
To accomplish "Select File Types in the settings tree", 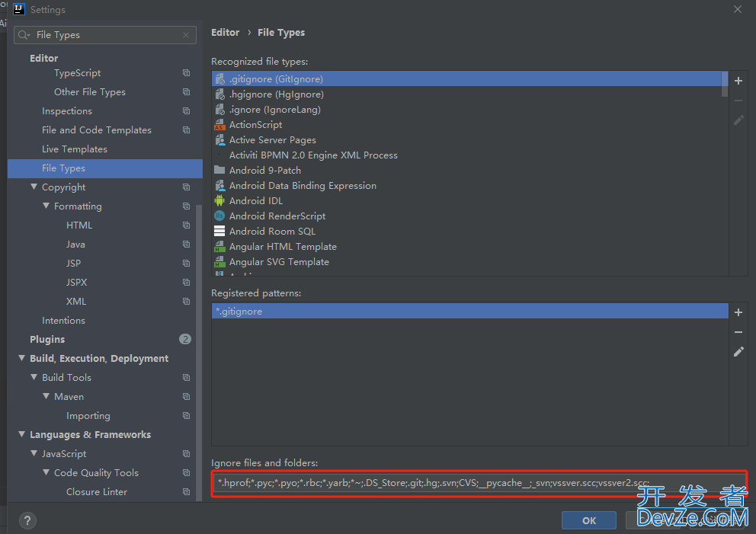I will point(105,168).
